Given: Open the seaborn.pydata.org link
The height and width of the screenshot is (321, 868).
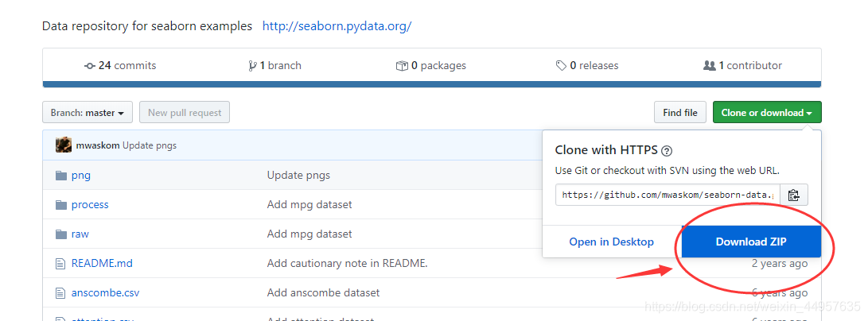Looking at the screenshot, I should click(x=337, y=26).
